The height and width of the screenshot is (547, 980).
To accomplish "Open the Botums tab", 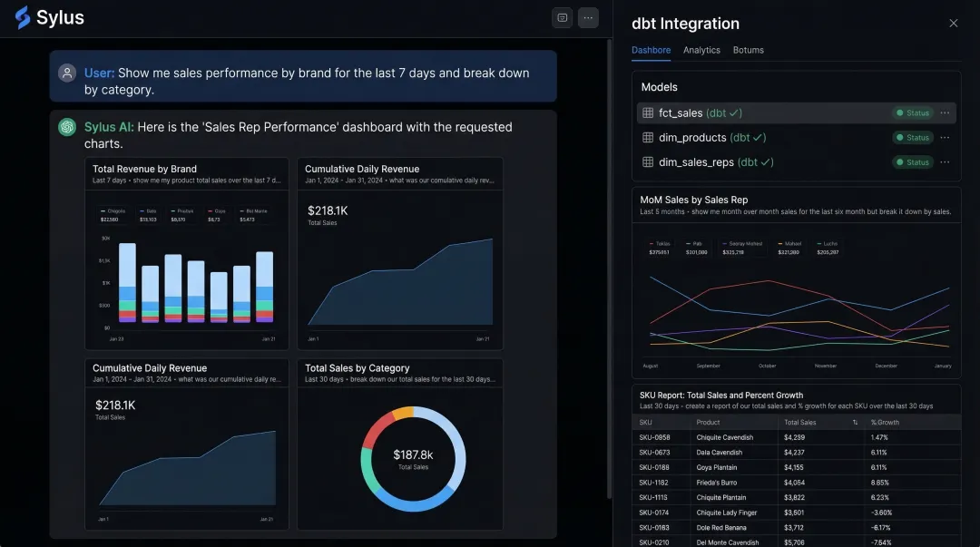I will pos(749,50).
